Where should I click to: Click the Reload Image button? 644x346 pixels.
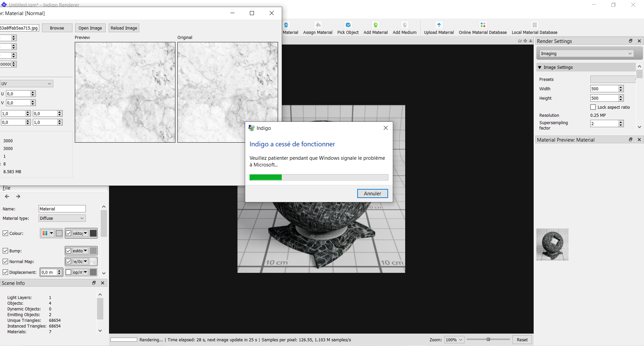click(124, 28)
